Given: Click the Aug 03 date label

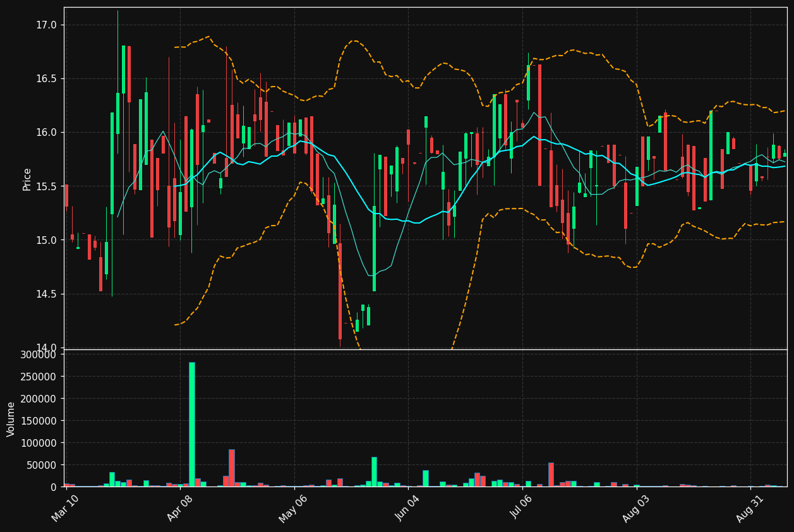Looking at the screenshot, I should pos(635,509).
